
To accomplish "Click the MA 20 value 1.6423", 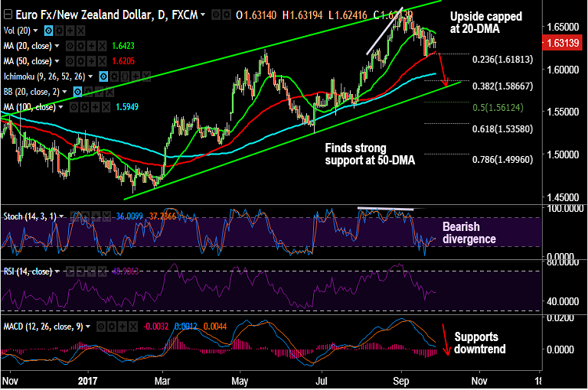I will tap(123, 46).
